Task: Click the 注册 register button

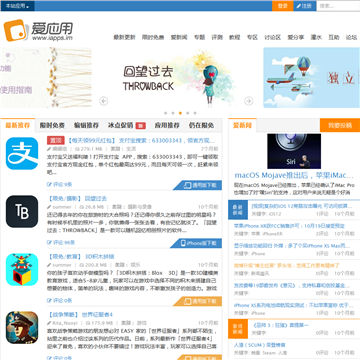Action: (304, 6)
